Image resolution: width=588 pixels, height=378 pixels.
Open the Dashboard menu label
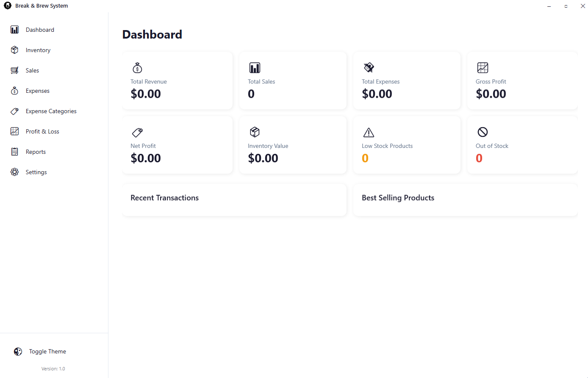click(40, 30)
